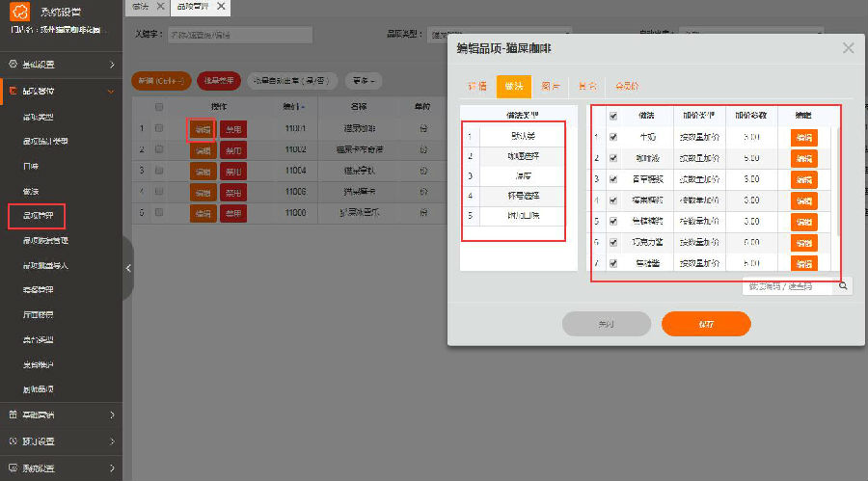
Task: Click the gear icon of first sidebar section
Action: 13,65
